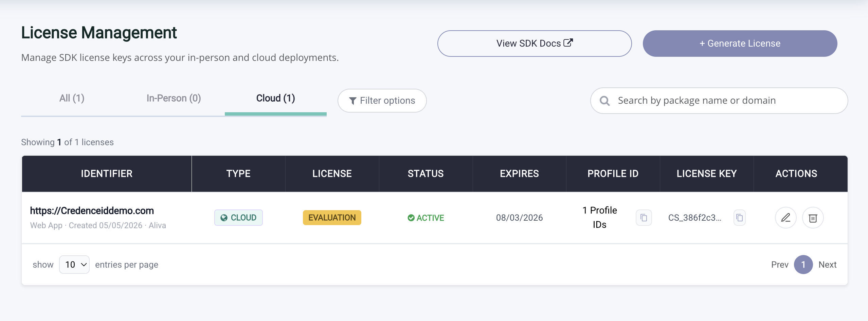Click the EXPIRES column header
The height and width of the screenshot is (321, 868).
pos(519,174)
